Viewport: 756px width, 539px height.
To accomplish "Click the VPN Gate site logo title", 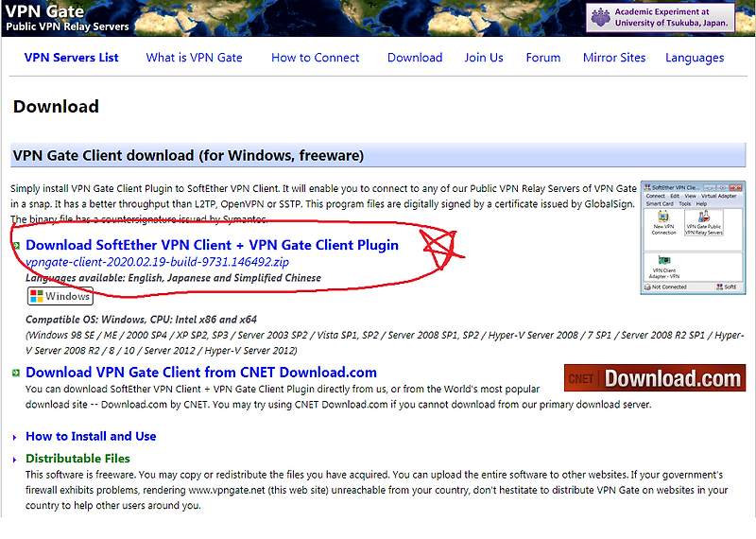I will 44,10.
